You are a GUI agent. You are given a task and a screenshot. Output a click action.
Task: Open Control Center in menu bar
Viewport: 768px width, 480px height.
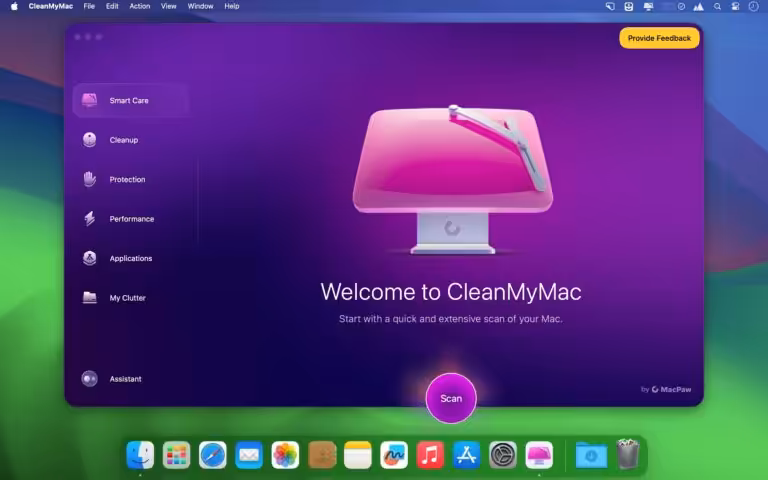(x=735, y=6)
